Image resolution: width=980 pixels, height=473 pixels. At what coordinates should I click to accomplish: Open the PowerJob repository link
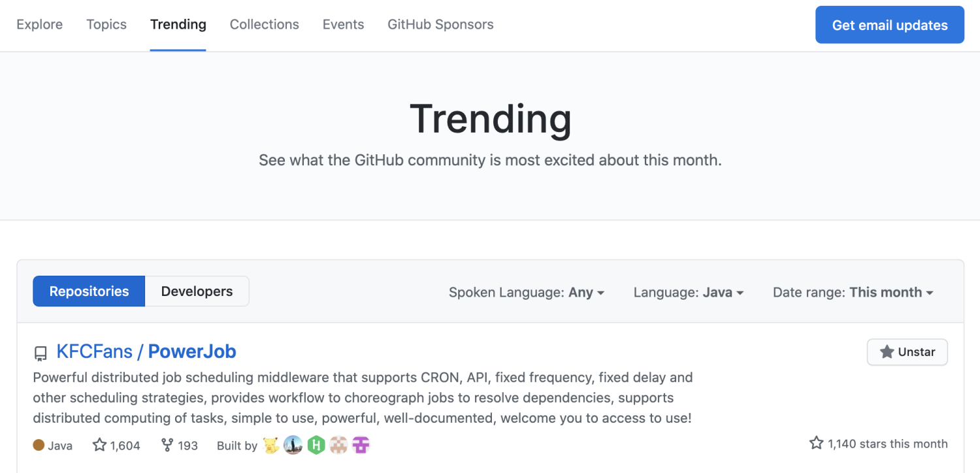(x=192, y=351)
